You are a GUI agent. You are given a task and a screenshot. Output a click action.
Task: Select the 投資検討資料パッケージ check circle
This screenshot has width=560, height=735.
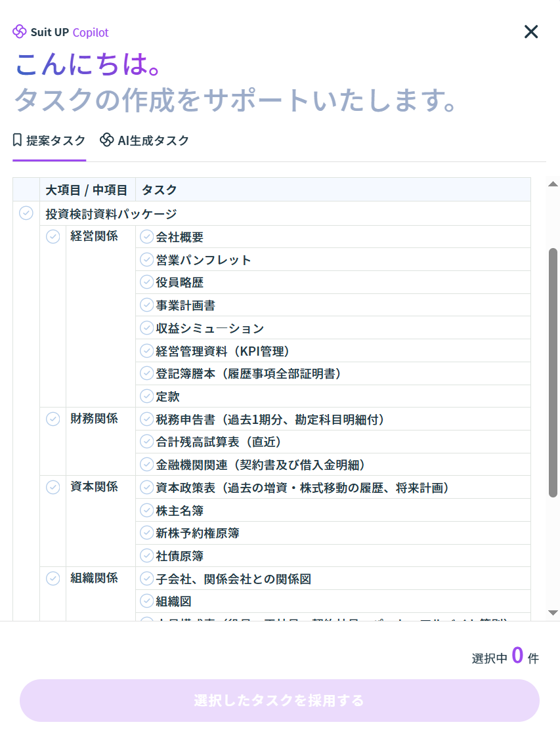[26, 213]
